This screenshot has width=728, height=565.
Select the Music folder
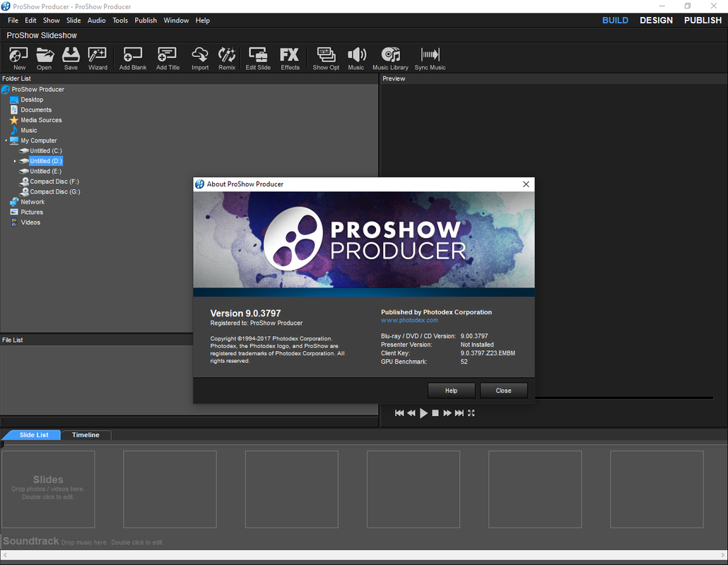tap(28, 131)
